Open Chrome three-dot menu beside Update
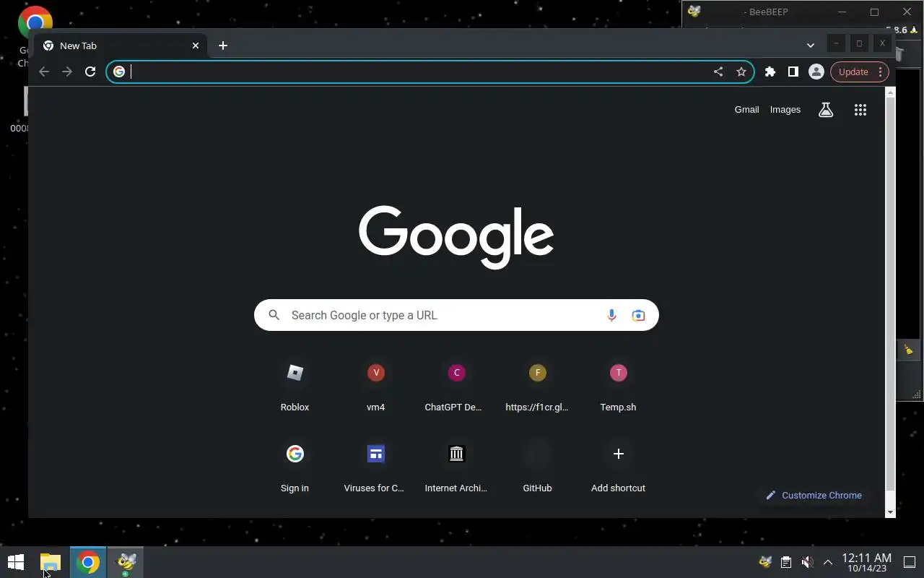 pos(880,72)
